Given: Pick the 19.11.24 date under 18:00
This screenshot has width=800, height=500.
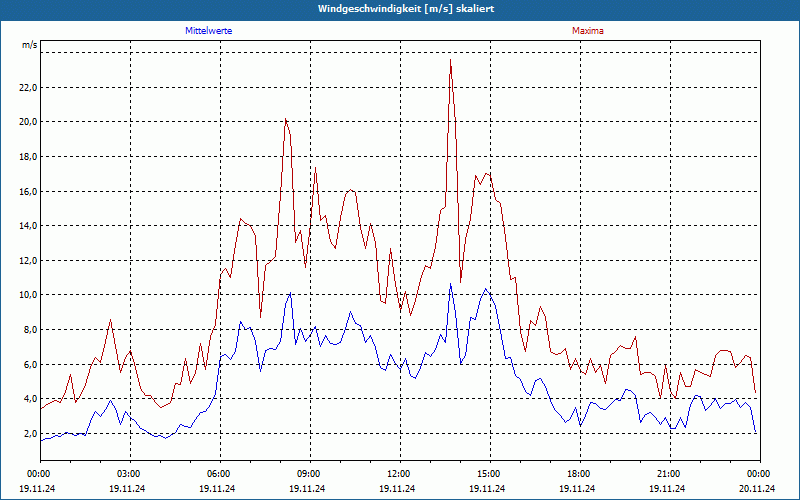Looking at the screenshot, I should pyautogui.click(x=577, y=488).
